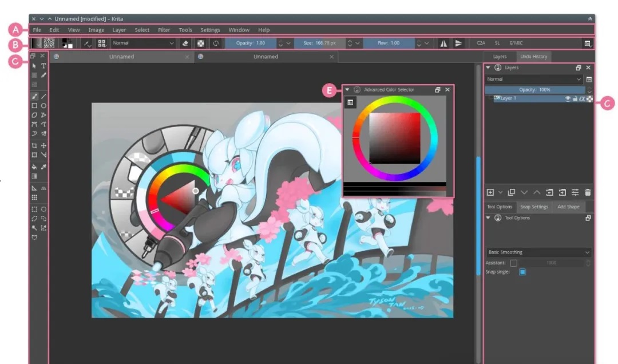Delete layer using the trash icon

[588, 192]
